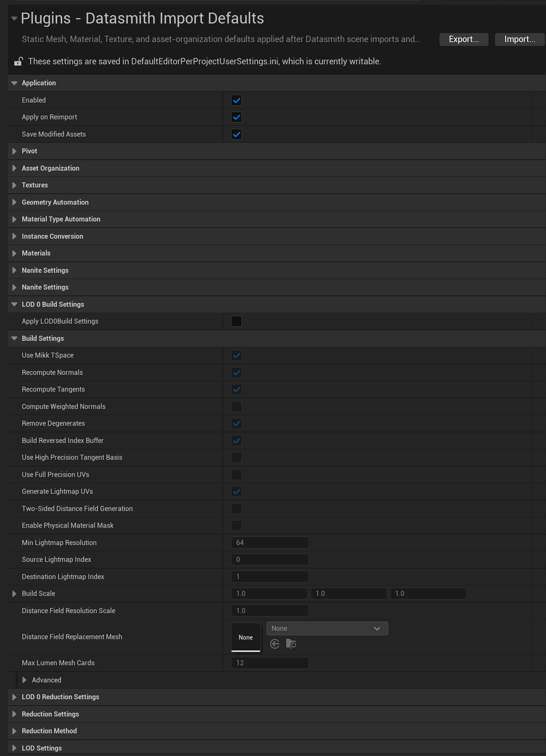Image resolution: width=546 pixels, height=756 pixels.
Task: Collapse the Build Settings section
Action: (x=14, y=338)
